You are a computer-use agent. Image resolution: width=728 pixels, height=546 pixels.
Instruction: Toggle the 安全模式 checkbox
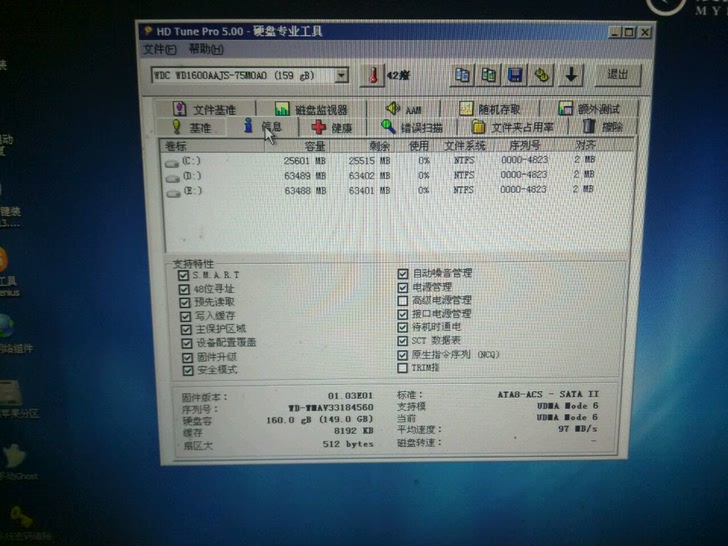pos(188,370)
